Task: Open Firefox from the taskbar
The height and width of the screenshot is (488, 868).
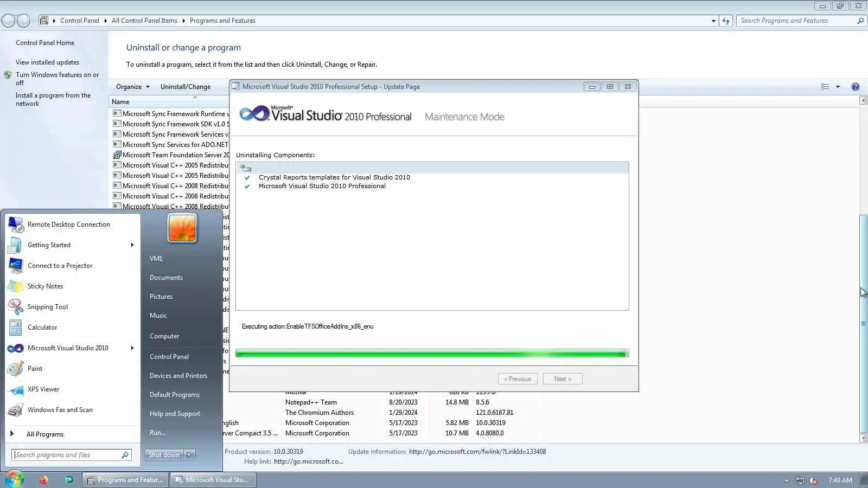Action: (x=44, y=480)
